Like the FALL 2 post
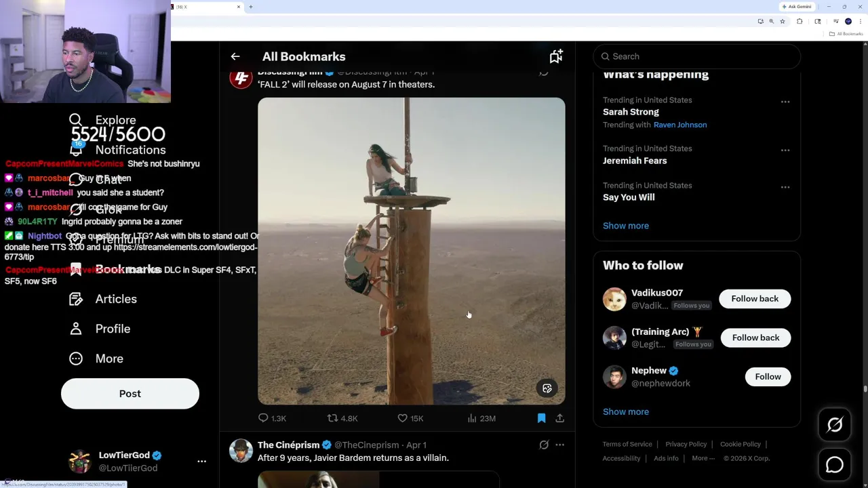The height and width of the screenshot is (488, 868). tap(403, 418)
